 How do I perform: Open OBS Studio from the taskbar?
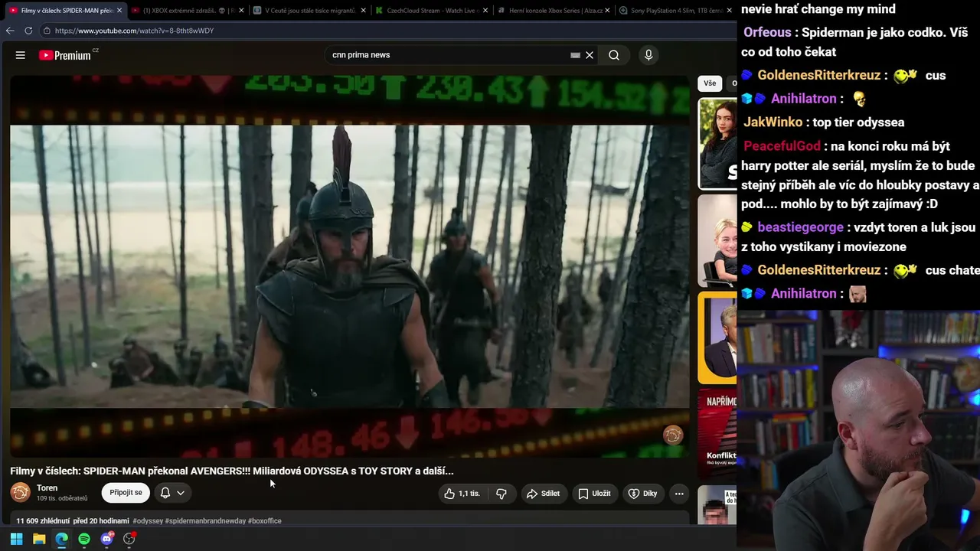(x=129, y=539)
